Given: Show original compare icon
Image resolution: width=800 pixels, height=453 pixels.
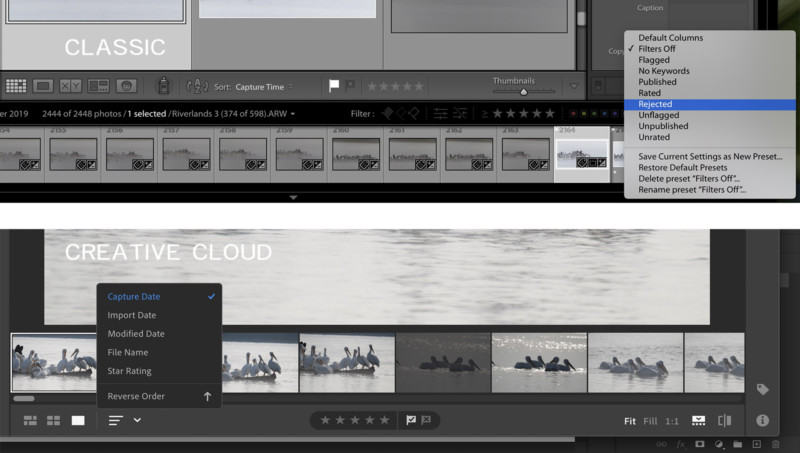Looking at the screenshot, I should pos(724,420).
